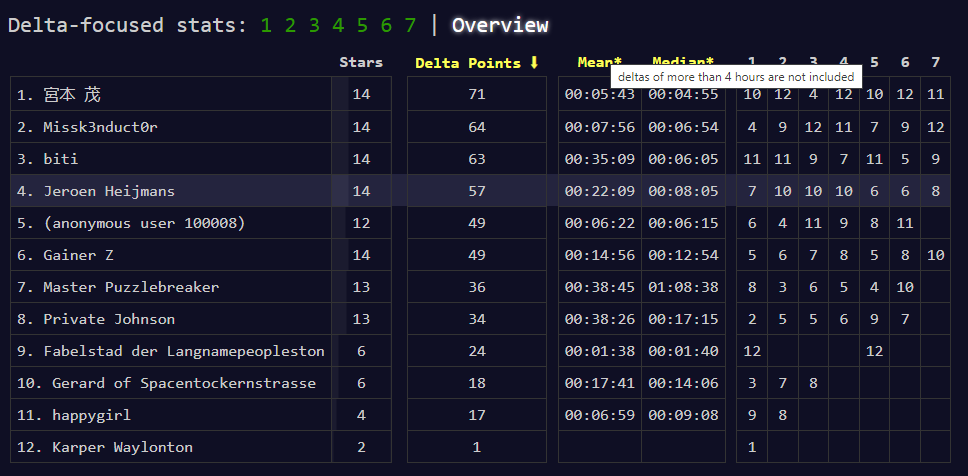The width and height of the screenshot is (968, 476).
Task: Select the Private Johnson name cell
Action: coord(171,320)
